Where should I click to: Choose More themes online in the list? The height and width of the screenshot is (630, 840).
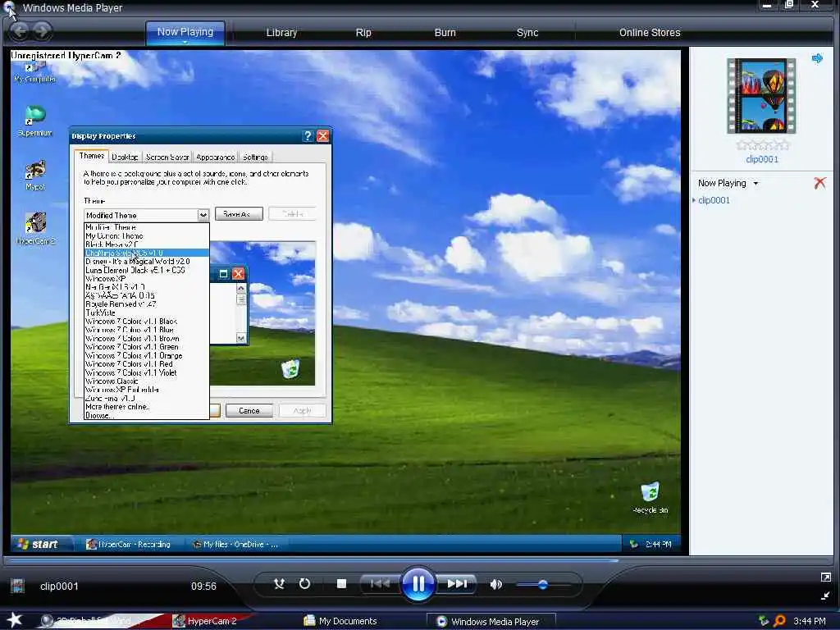coord(146,407)
